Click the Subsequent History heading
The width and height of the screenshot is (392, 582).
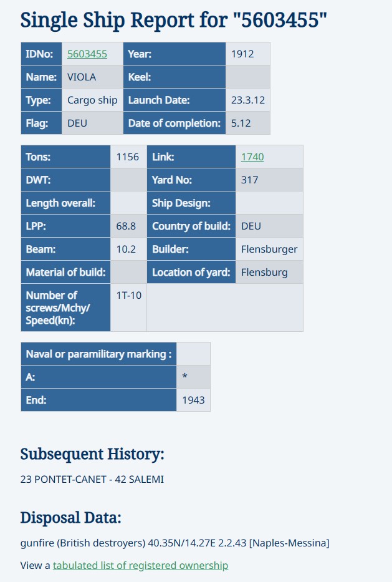pyautogui.click(x=92, y=453)
